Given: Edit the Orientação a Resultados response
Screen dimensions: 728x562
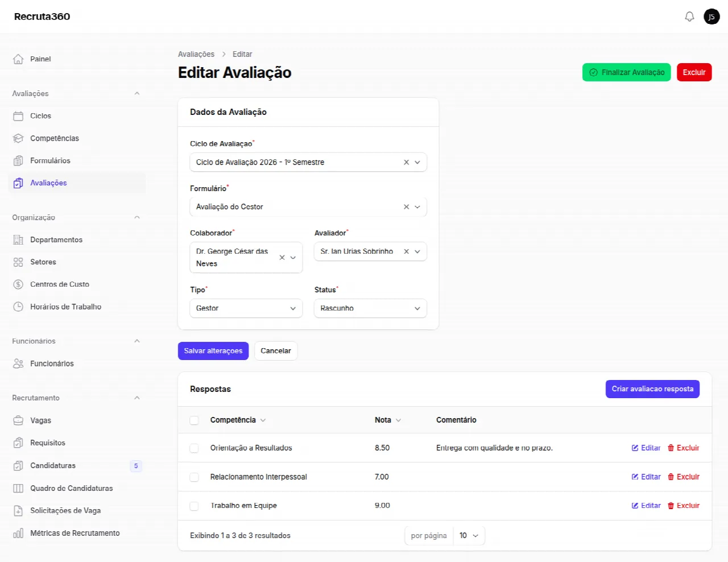Looking at the screenshot, I should [x=646, y=448].
